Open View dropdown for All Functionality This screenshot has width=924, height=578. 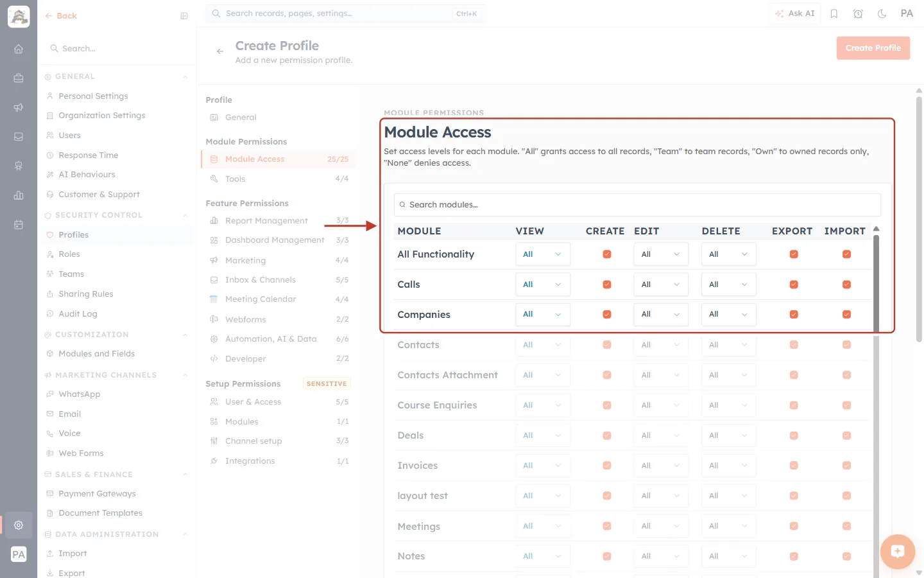tap(543, 254)
